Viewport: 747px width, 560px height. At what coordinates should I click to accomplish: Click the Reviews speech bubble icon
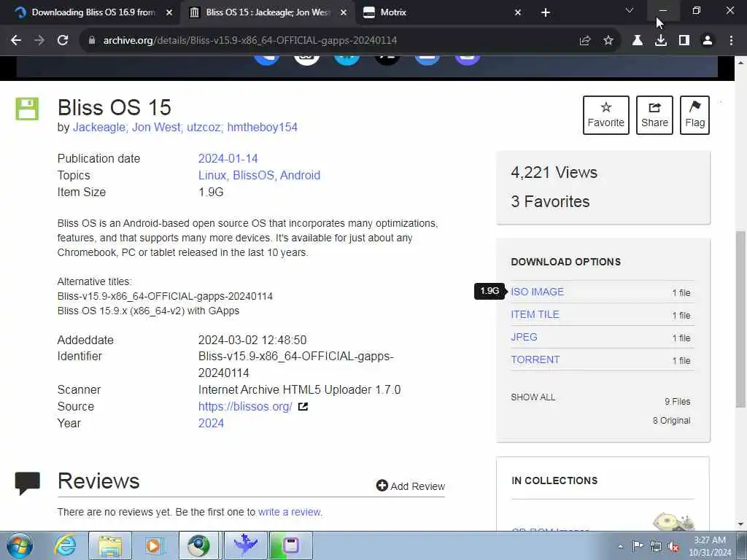coord(27,483)
